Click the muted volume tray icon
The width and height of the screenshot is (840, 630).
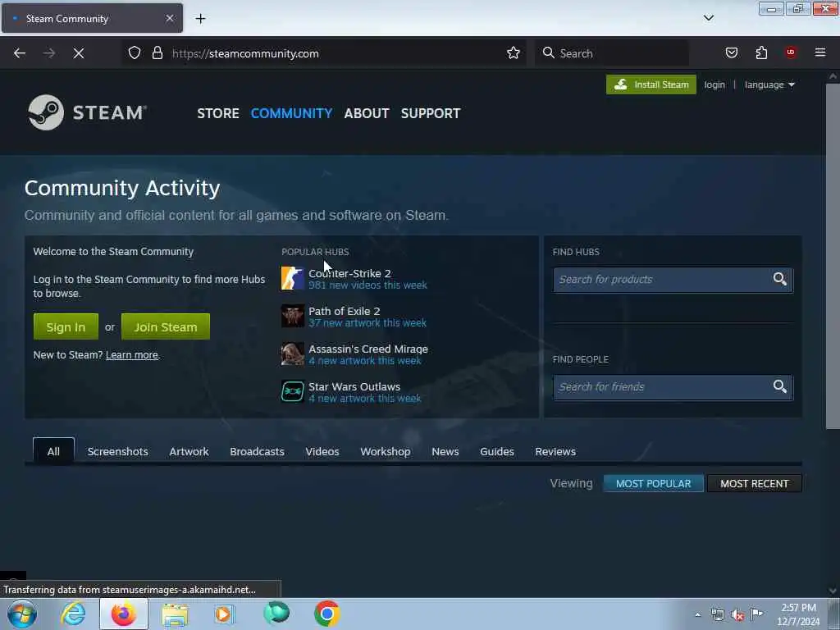click(x=737, y=615)
